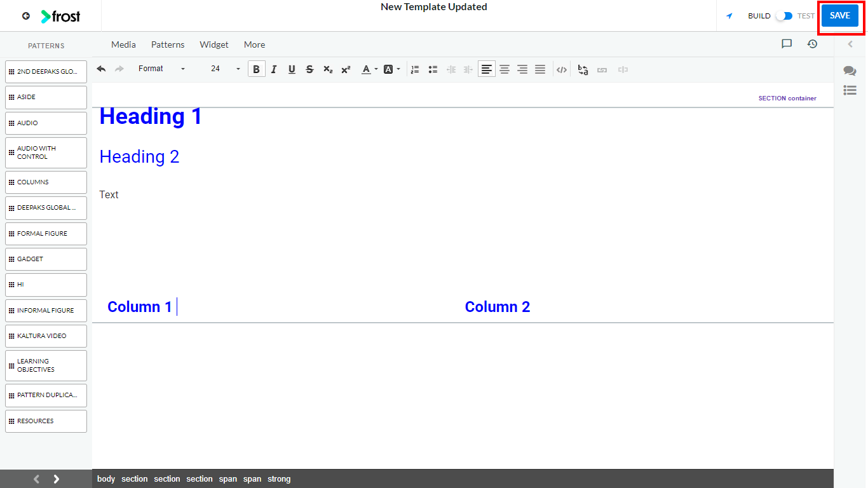This screenshot has width=868, height=488.
Task: Go to previous patterns page arrow
Action: pos(36,479)
